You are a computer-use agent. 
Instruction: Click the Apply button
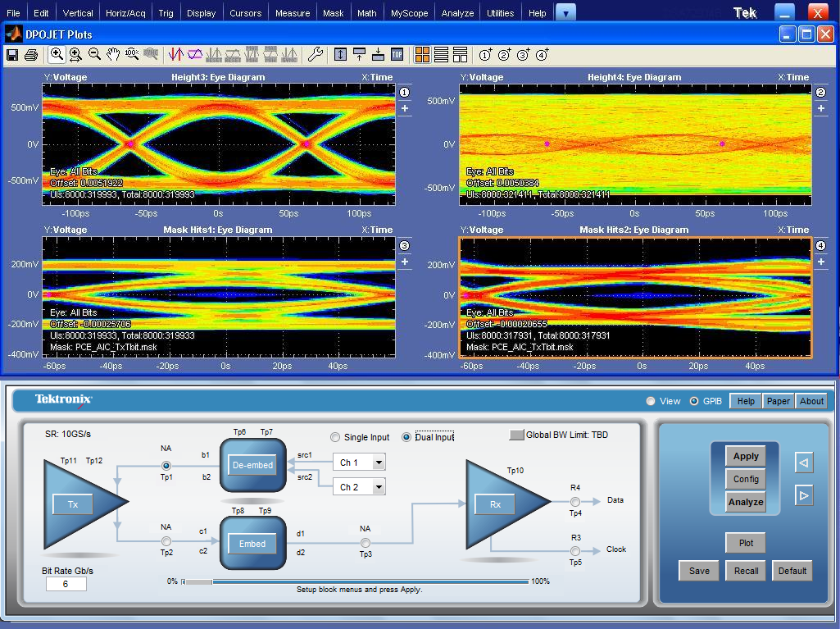point(746,456)
